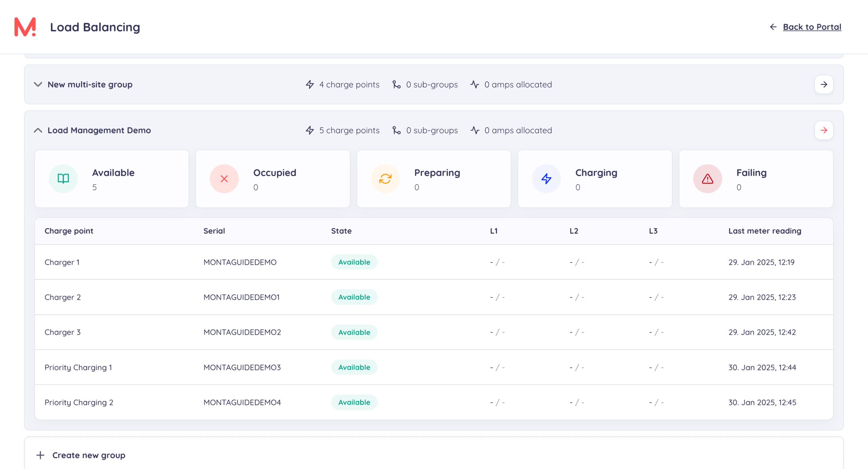Viewport: 868px width, 469px height.
Task: Open Load Management Demo via red arrow
Action: (824, 130)
